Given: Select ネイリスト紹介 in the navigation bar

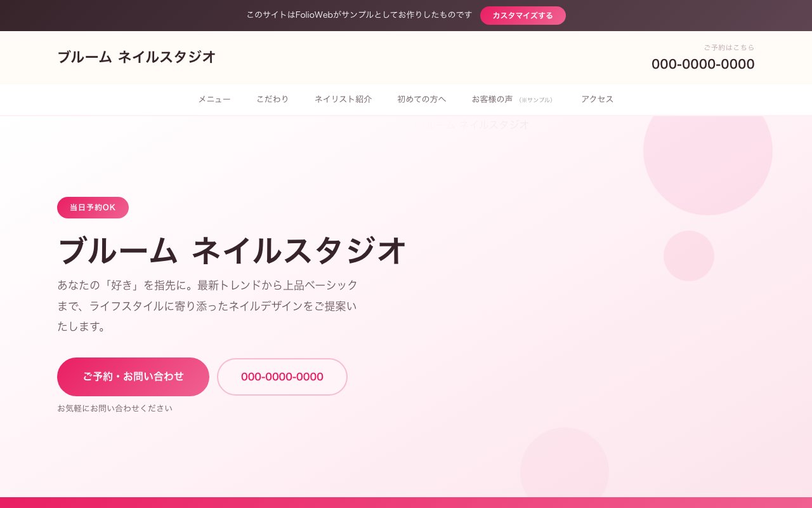Looking at the screenshot, I should pyautogui.click(x=343, y=99).
